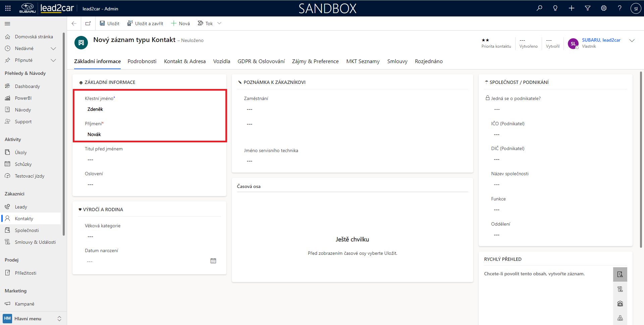644x325 pixels.
Task: Click the open in new window icon
Action: click(x=88, y=24)
